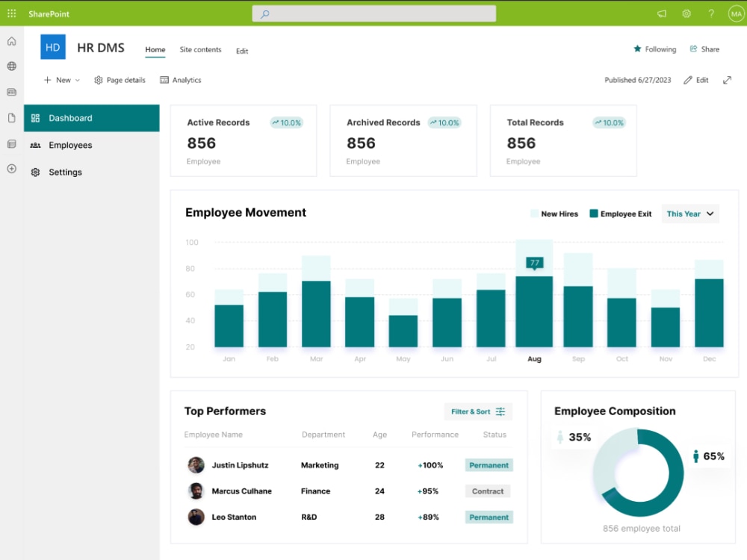Screen dimensions: 747x560
Task: Click the search magnifier icon in the search bar
Action: [265, 13]
